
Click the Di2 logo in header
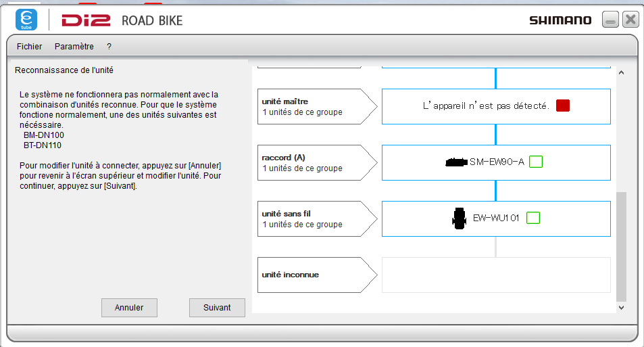pos(86,20)
